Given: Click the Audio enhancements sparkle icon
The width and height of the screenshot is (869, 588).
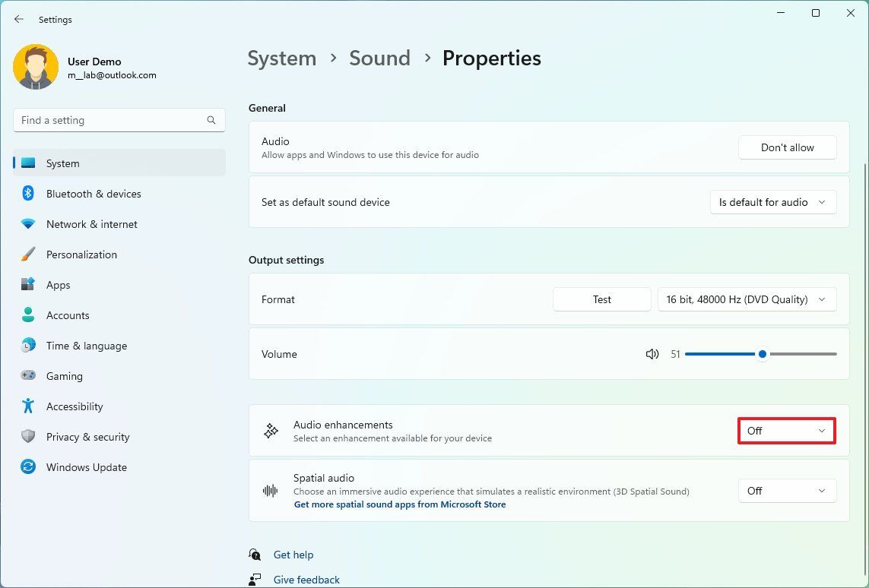Looking at the screenshot, I should pyautogui.click(x=270, y=431).
